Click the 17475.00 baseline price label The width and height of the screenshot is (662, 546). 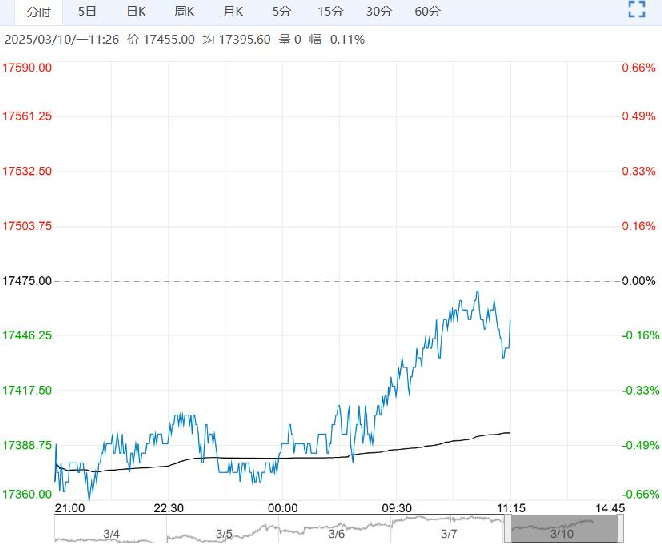tap(27, 281)
